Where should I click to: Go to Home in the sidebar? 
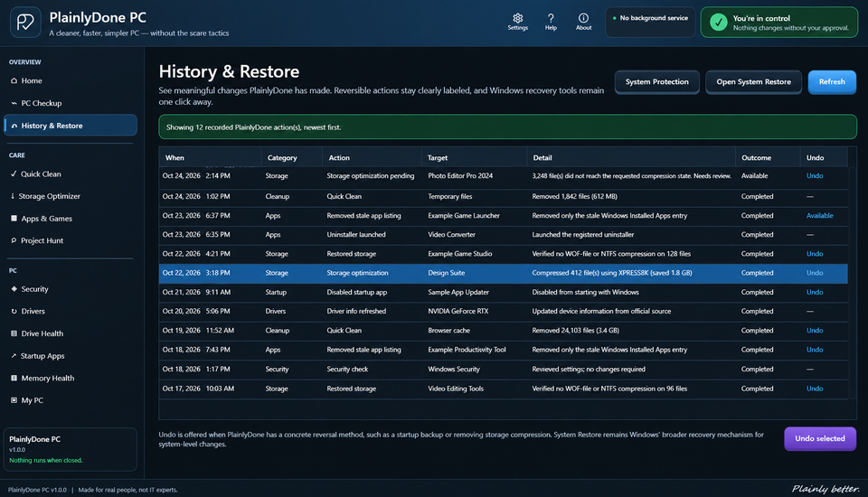71,80
